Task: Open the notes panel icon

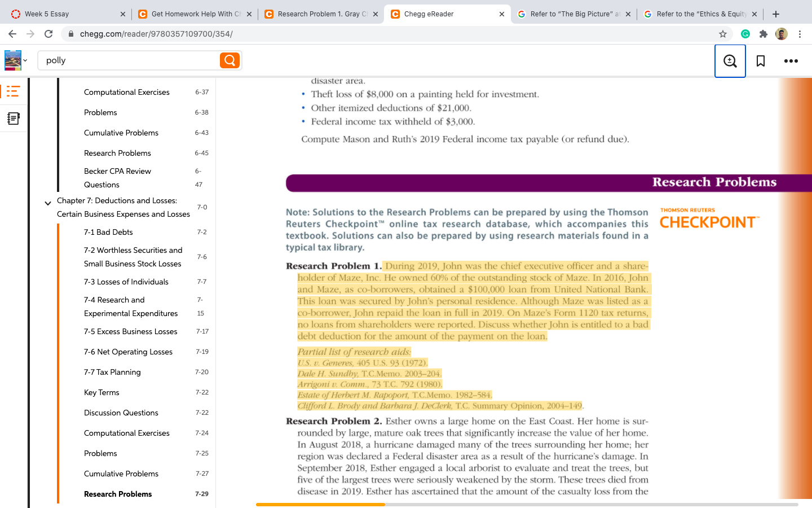Action: click(13, 118)
